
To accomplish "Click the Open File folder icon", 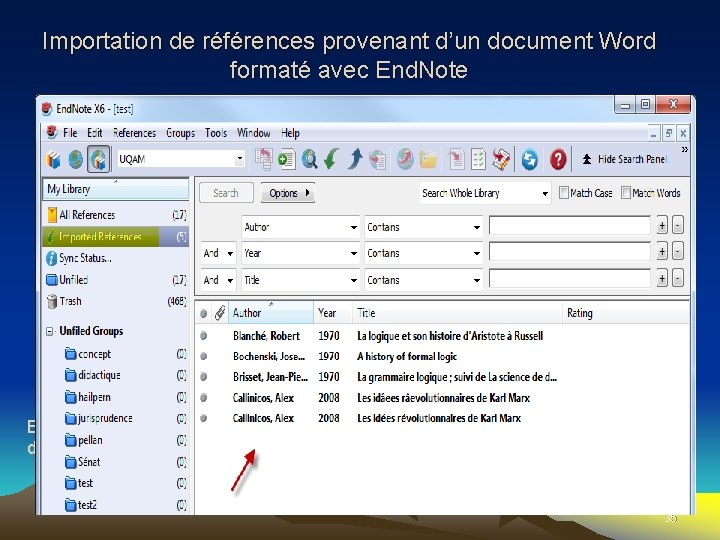I will pyautogui.click(x=428, y=160).
